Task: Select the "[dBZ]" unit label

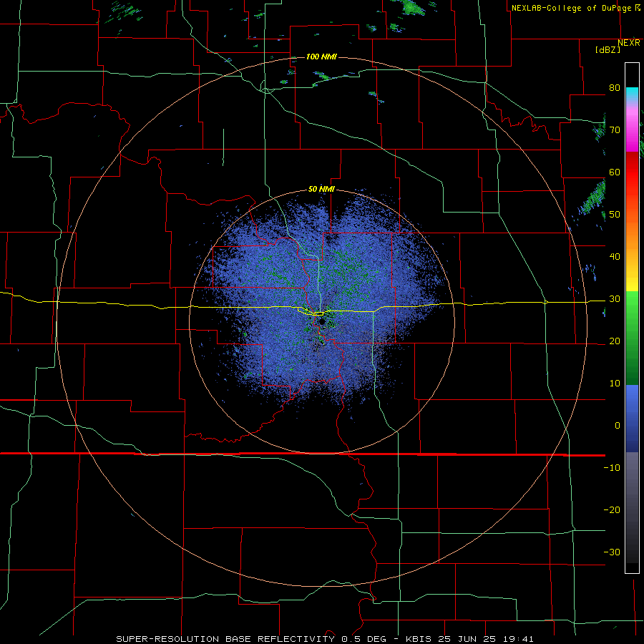Action: [608, 49]
